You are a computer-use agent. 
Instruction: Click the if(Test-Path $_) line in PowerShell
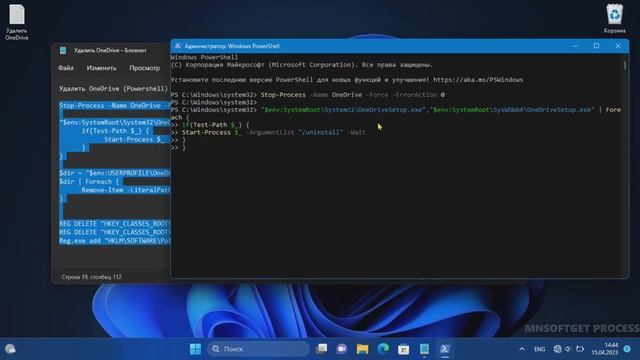pyautogui.click(x=210, y=125)
